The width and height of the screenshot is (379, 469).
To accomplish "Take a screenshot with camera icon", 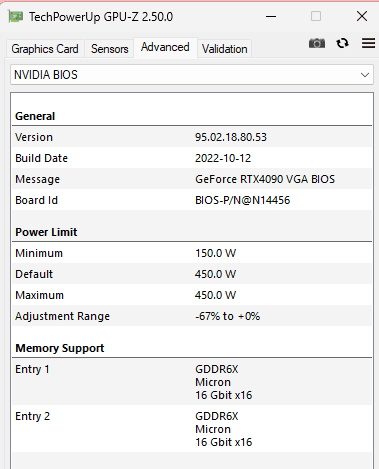I will [317, 43].
